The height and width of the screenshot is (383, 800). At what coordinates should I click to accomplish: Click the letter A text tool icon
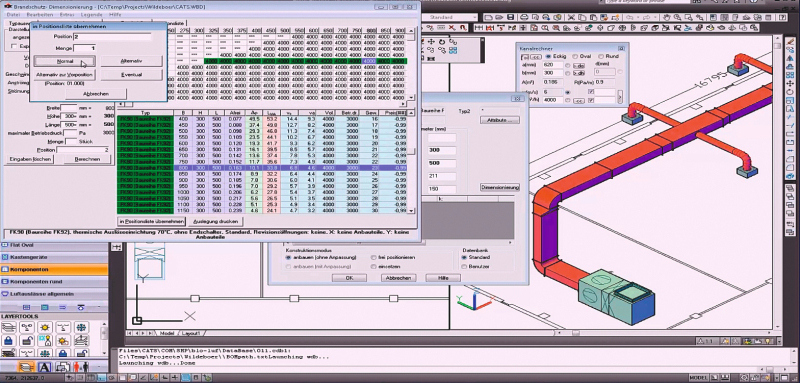pyautogui.click(x=45, y=367)
